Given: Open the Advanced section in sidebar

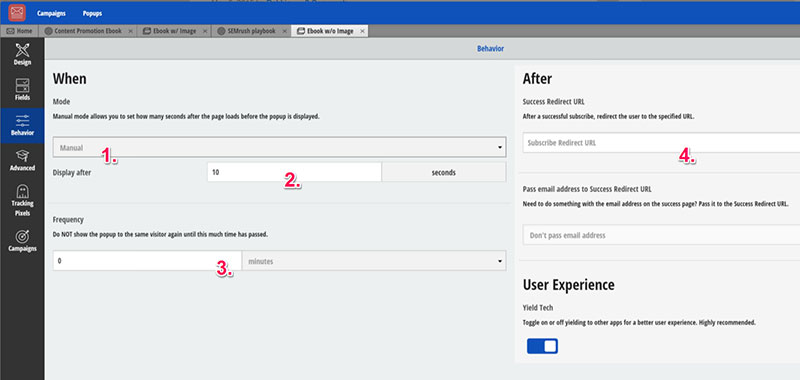Looking at the screenshot, I should pyautogui.click(x=22, y=160).
